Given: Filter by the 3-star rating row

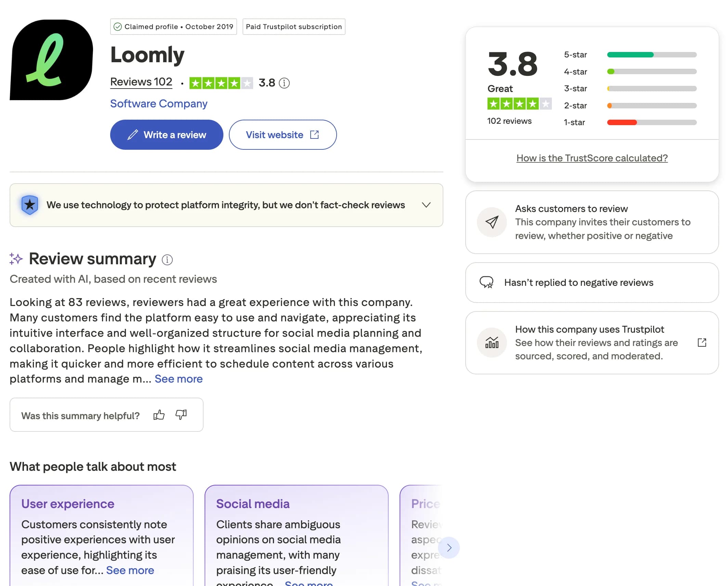Looking at the screenshot, I should (x=630, y=89).
